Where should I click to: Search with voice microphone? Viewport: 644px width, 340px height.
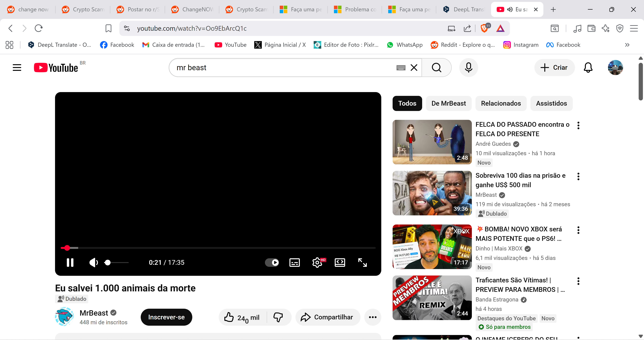click(469, 68)
